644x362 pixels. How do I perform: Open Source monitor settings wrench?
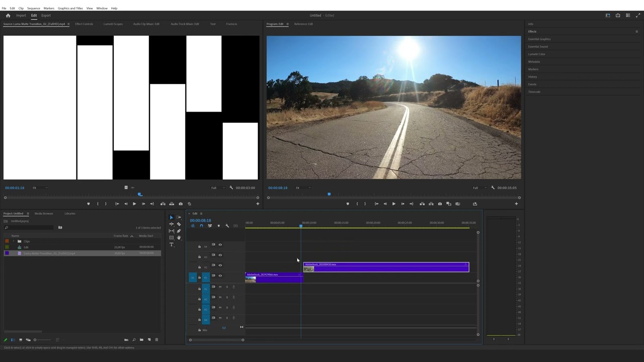tap(231, 188)
